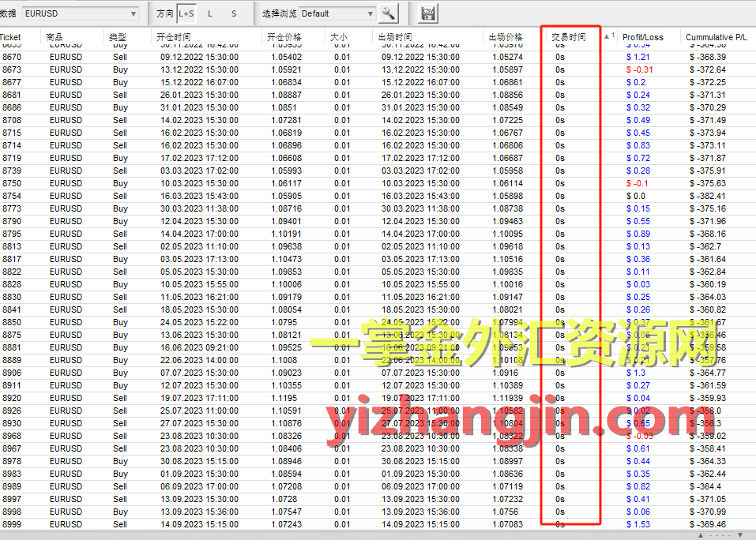Sort by the 出场价格 column header
The image size is (756, 540).
[506, 37]
